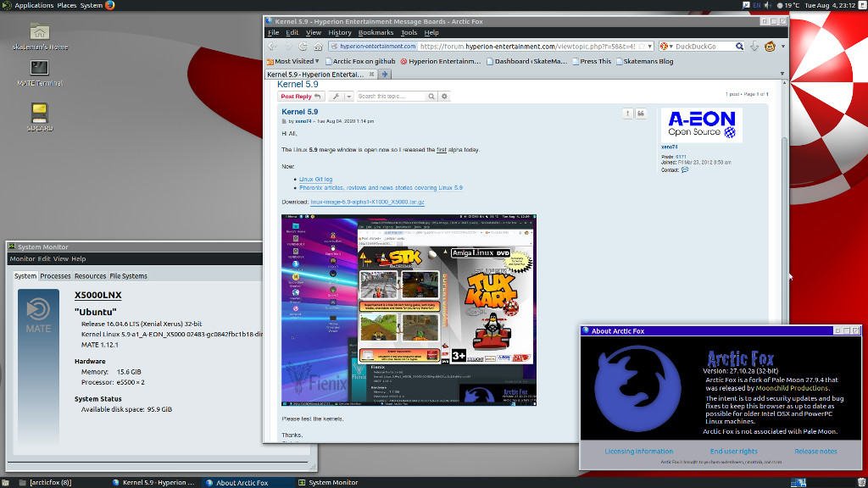Click the A-EON Open Source avatar
Screen dimensions: 868x488
coord(701,125)
